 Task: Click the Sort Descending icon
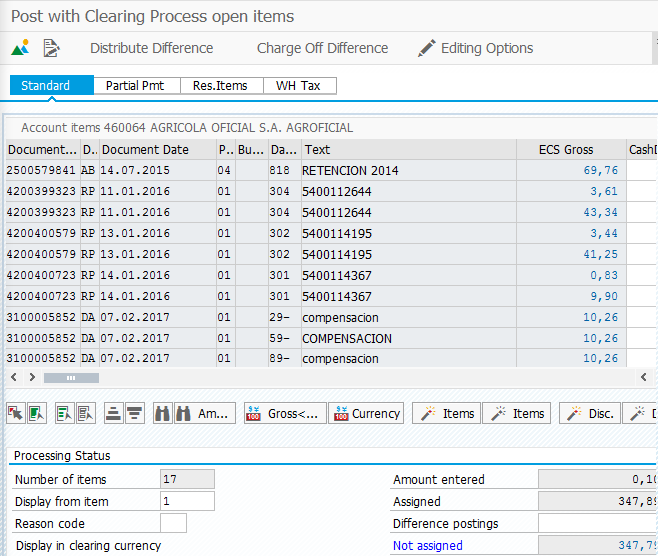click(134, 413)
